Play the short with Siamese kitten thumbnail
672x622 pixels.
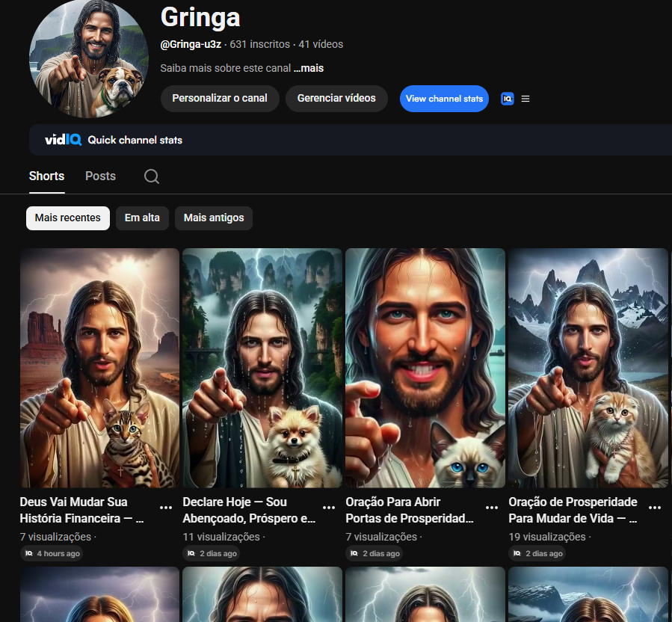[425, 368]
